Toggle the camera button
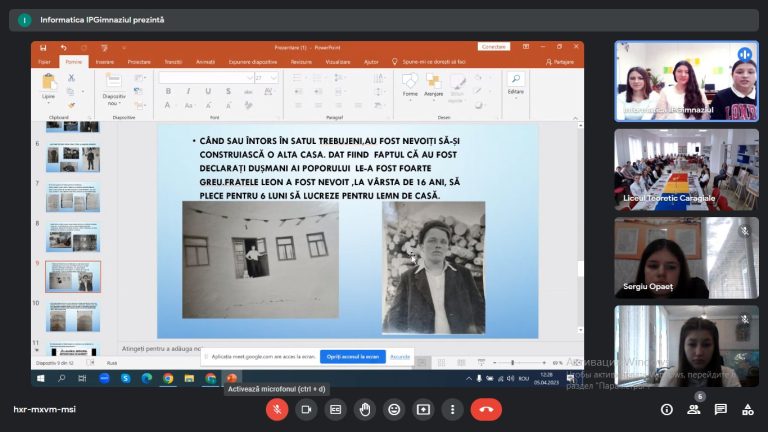The width and height of the screenshot is (768, 432). [x=306, y=409]
